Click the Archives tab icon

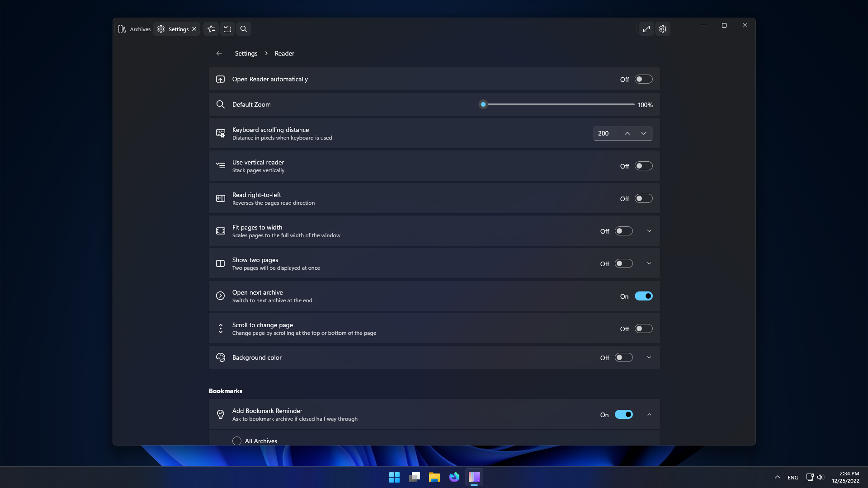point(122,28)
